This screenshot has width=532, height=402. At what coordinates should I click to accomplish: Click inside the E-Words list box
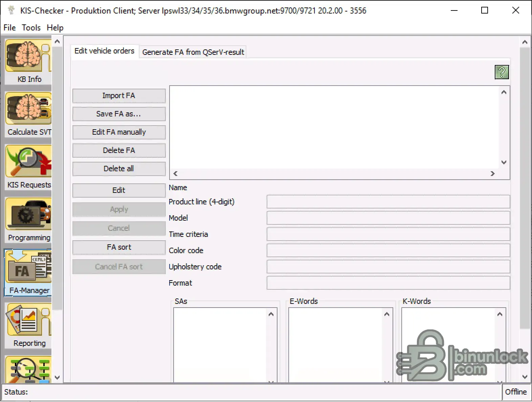(336, 345)
